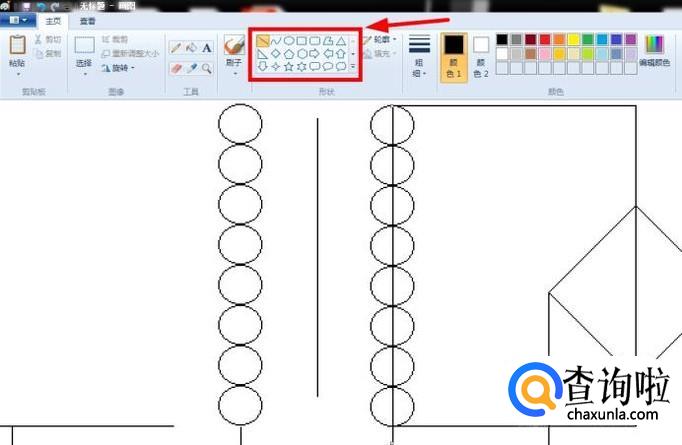Select the Eraser tool

176,68
